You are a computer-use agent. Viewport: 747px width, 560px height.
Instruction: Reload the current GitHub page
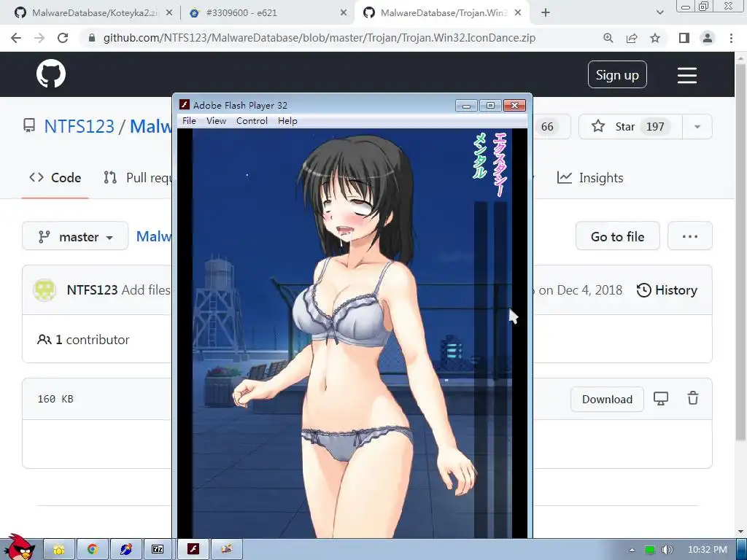coord(63,38)
